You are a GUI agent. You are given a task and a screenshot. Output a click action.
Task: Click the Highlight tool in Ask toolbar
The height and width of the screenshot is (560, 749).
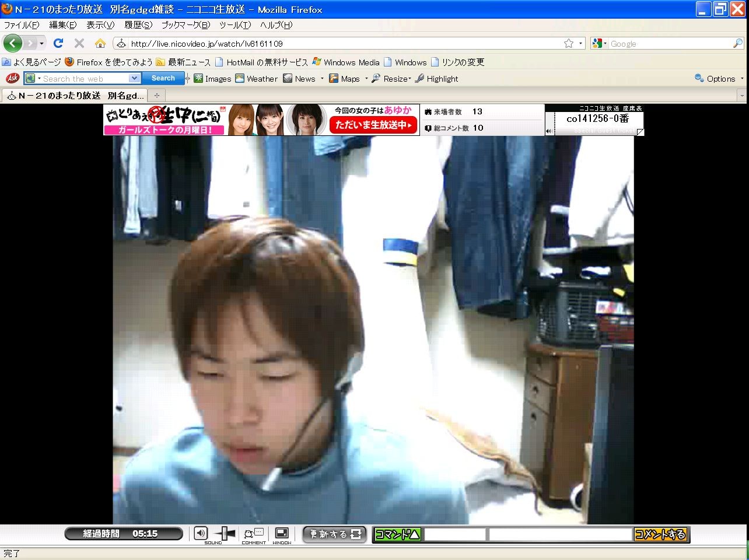click(x=436, y=79)
